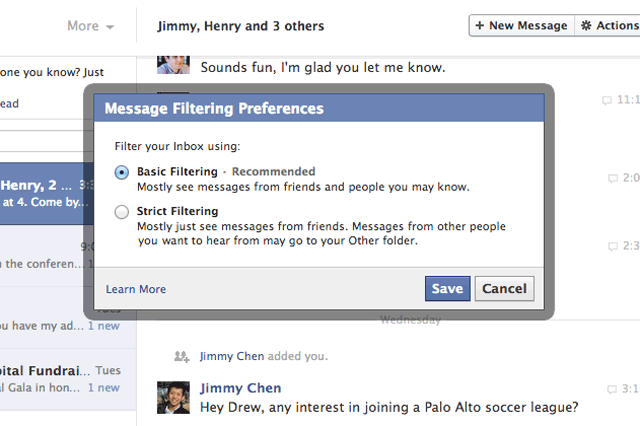Open the Actions gear menu
640x426 pixels.
tap(608, 26)
